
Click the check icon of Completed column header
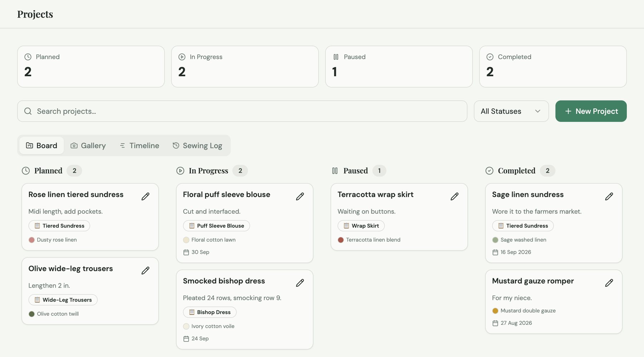[489, 171]
